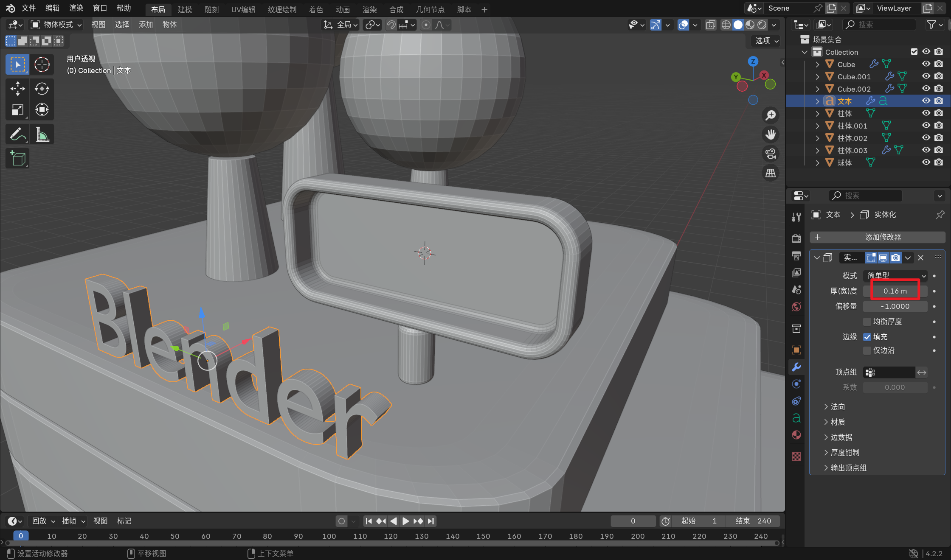Select the Measure tool
The width and height of the screenshot is (951, 560).
(42, 135)
